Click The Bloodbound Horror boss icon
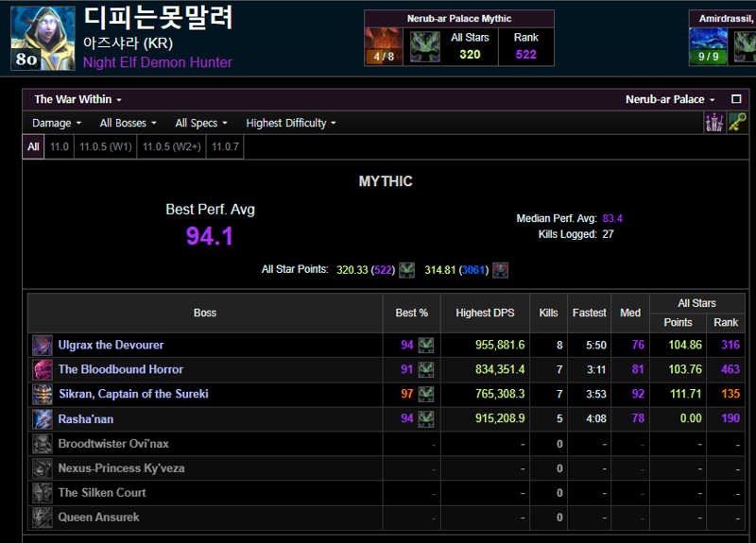 [43, 369]
